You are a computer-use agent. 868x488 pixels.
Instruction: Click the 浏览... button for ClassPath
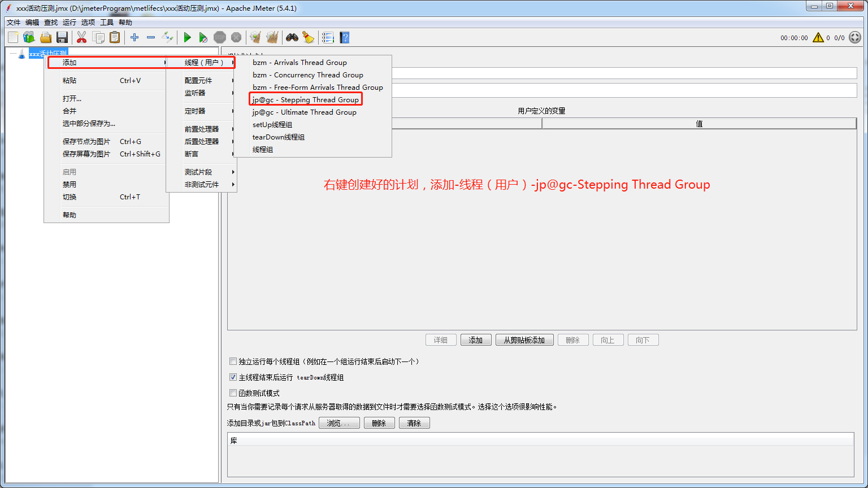point(339,423)
